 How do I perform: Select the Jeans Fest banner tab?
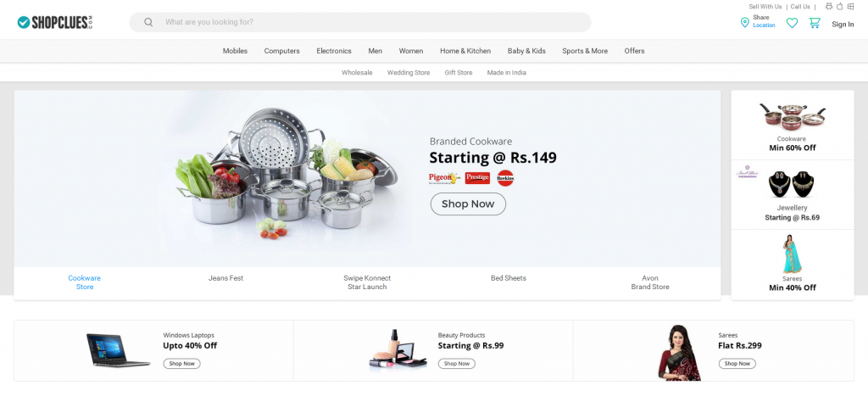coord(225,278)
